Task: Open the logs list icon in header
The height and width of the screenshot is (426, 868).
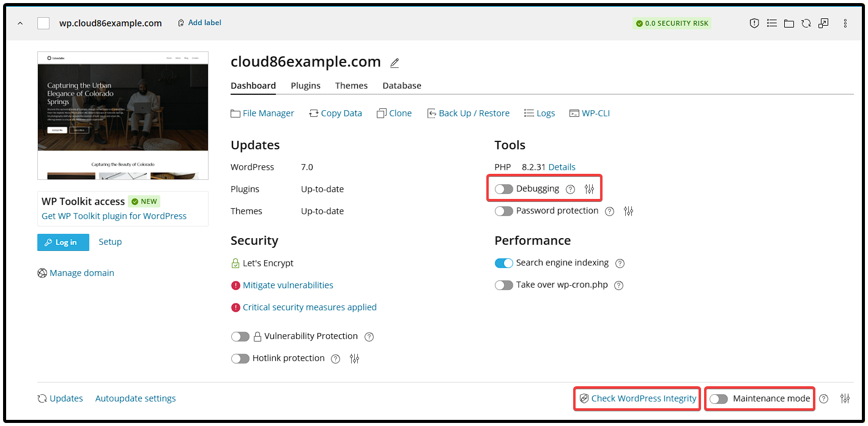Action: click(772, 23)
